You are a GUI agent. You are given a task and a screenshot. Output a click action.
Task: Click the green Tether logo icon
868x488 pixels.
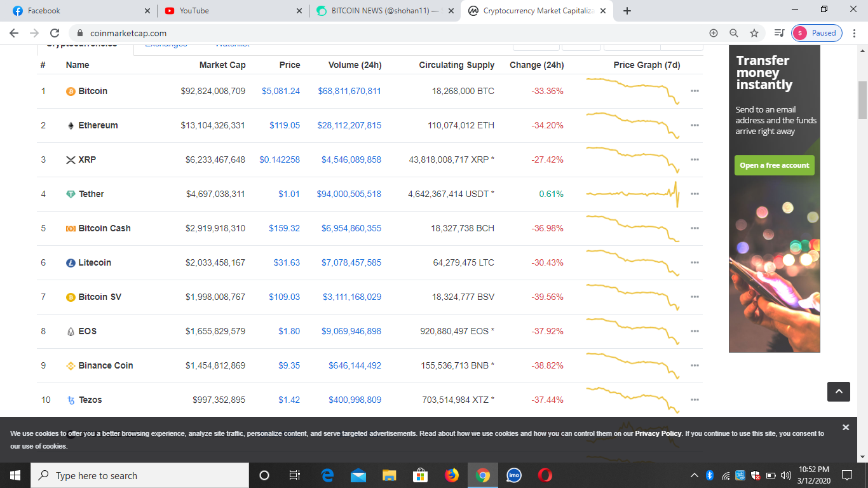(x=71, y=194)
